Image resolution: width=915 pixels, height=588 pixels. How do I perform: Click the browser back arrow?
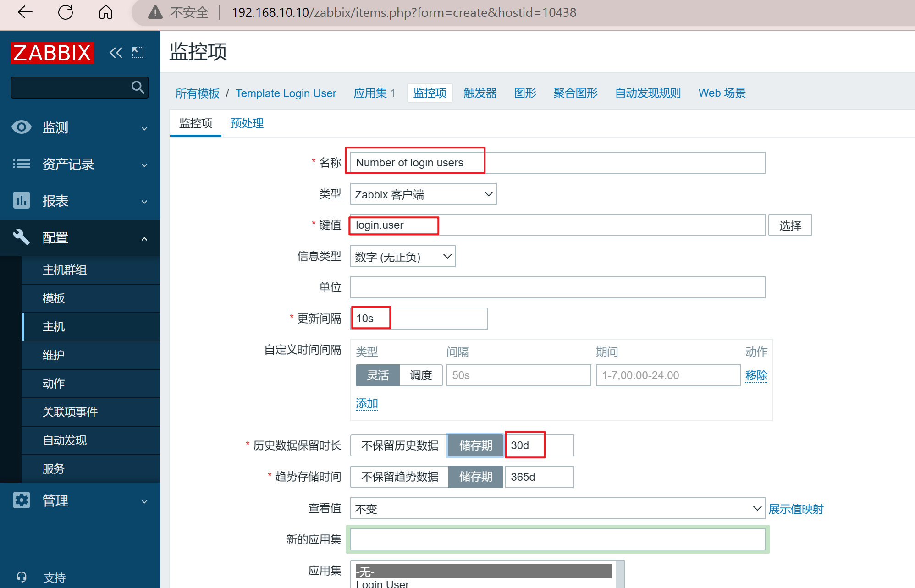[25, 12]
